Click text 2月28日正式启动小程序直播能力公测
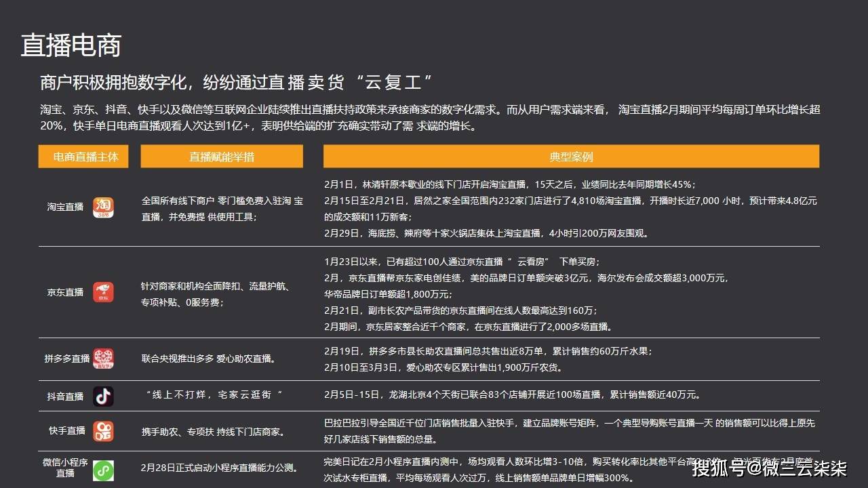The image size is (868, 488). (x=220, y=468)
